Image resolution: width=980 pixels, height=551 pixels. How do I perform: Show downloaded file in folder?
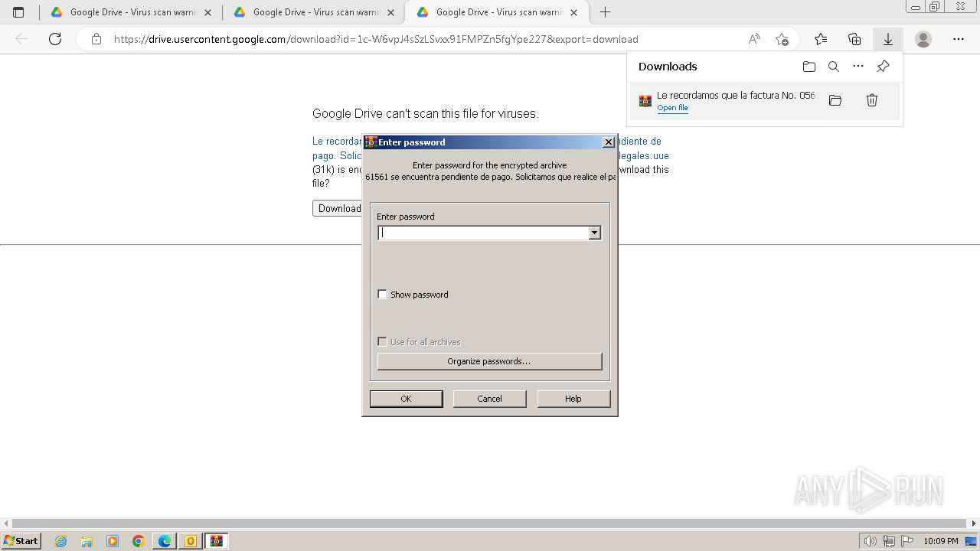pyautogui.click(x=835, y=100)
